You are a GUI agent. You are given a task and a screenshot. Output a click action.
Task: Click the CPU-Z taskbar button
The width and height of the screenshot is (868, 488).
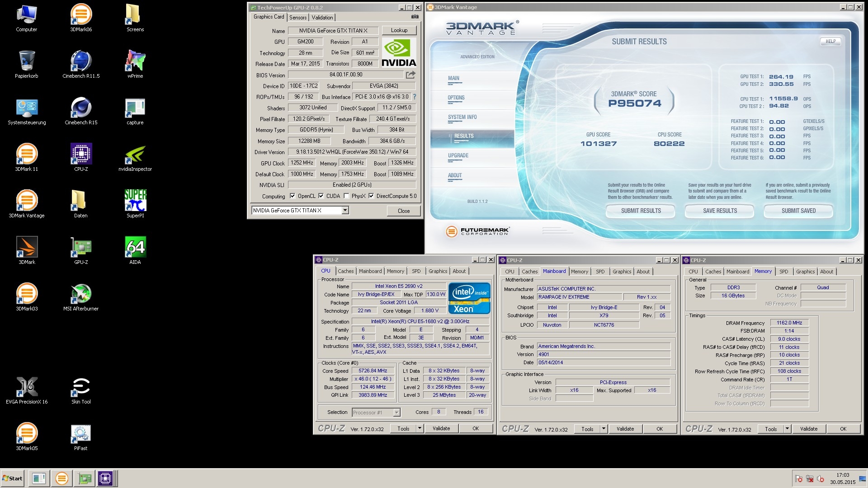pos(105,479)
